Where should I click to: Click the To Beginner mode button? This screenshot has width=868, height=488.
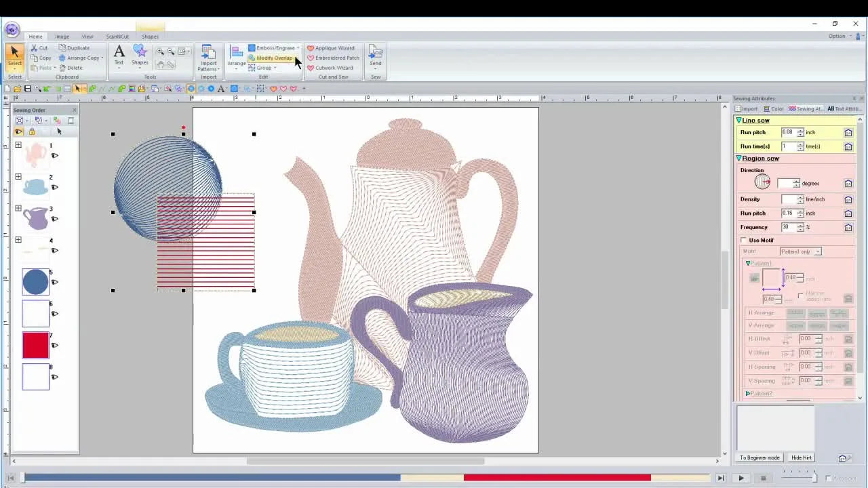click(x=759, y=457)
